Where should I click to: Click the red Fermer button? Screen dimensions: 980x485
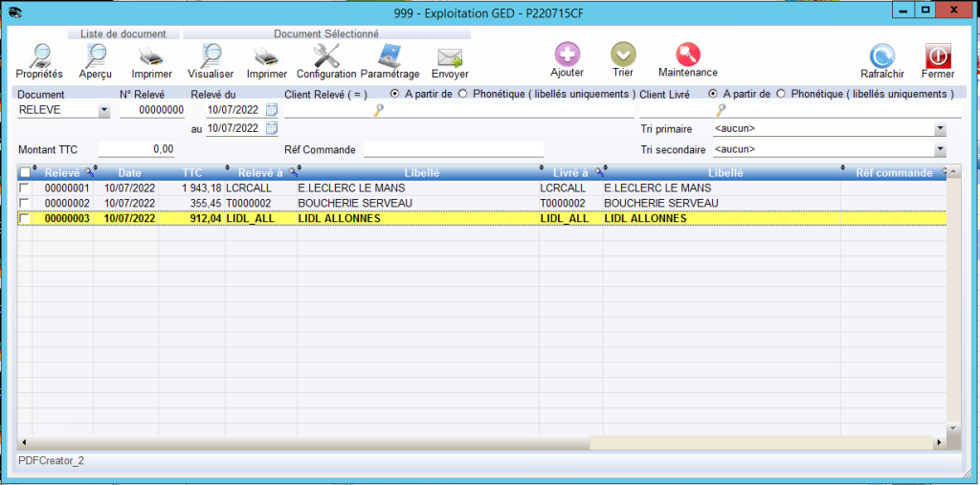938,57
